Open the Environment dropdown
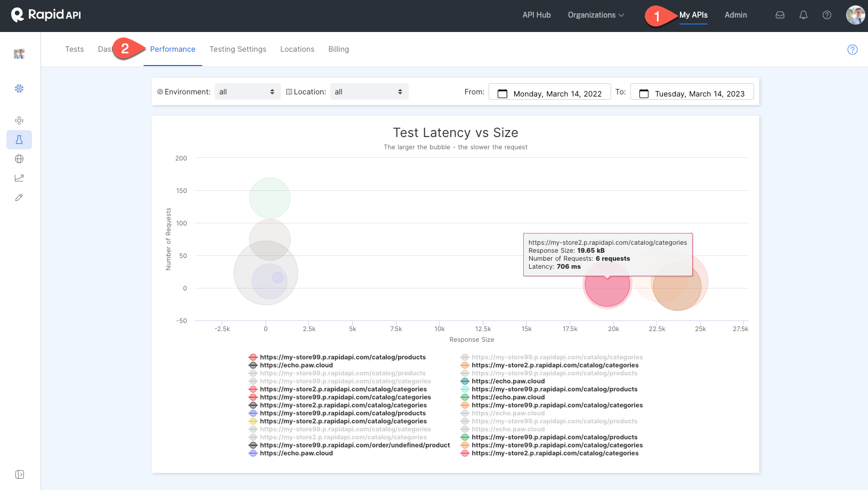This screenshot has width=868, height=490. pos(247,92)
